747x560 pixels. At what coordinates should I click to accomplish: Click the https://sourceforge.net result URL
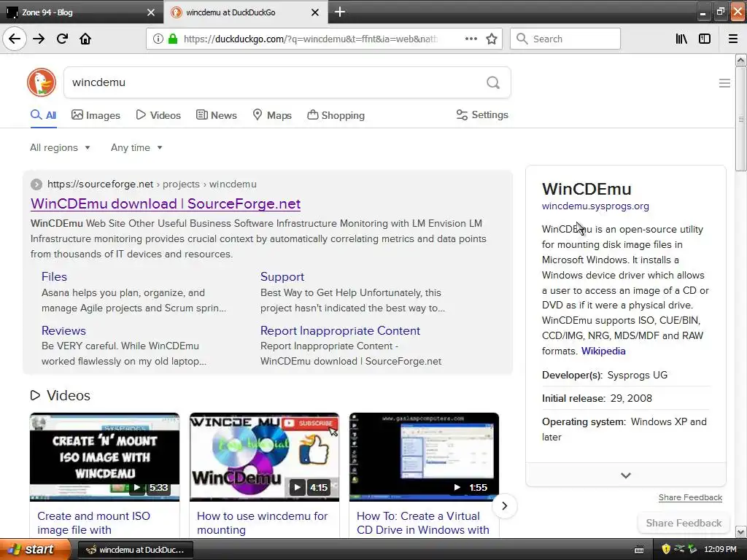(x=100, y=184)
